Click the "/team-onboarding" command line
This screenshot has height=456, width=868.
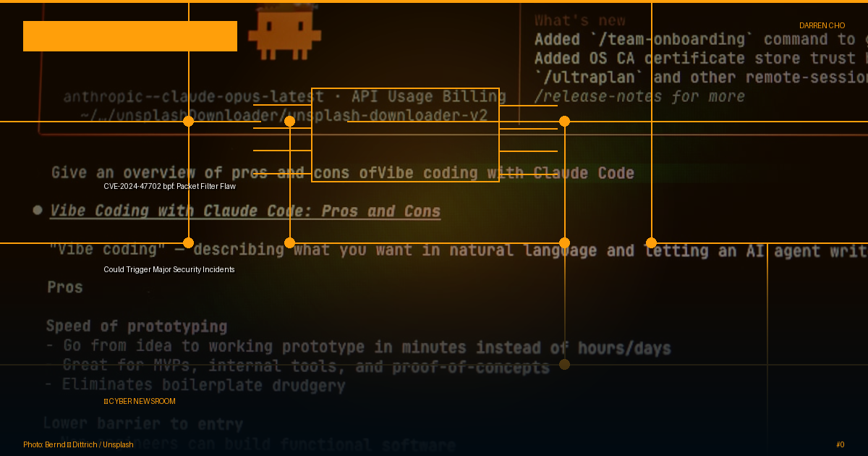coord(701,39)
